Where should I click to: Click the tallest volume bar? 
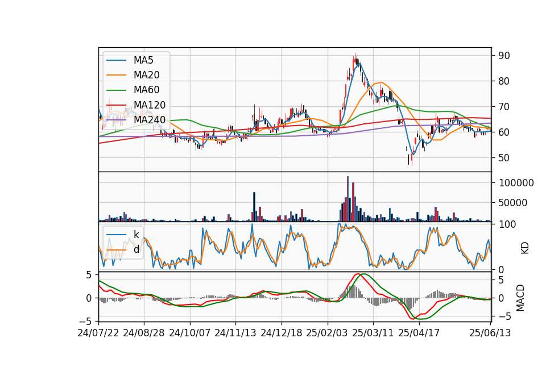pos(348,199)
